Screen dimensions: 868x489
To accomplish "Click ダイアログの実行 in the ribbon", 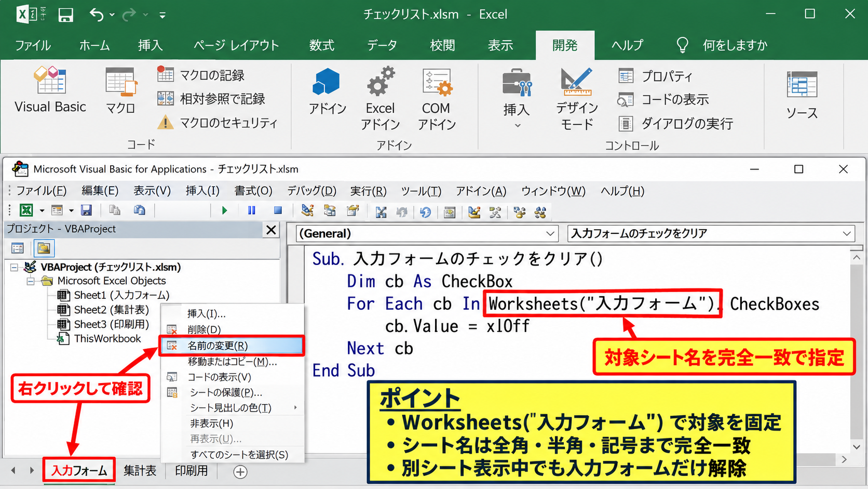I will 675,124.
